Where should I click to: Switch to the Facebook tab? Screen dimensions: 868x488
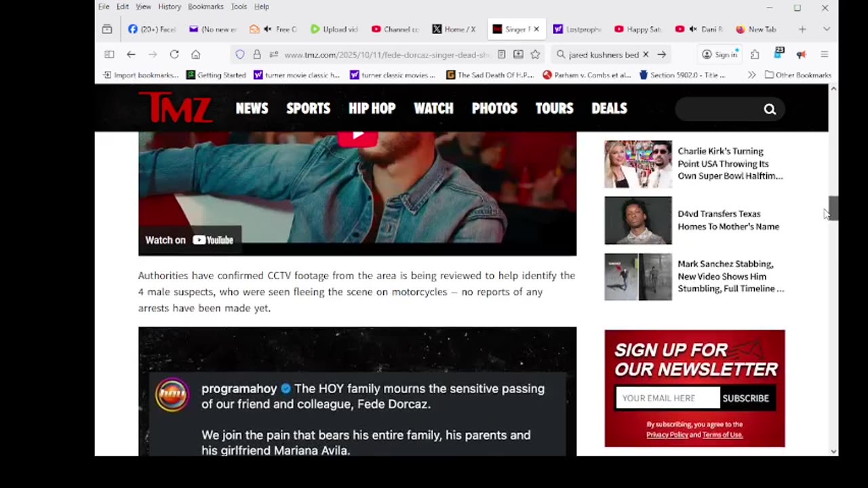pos(152,29)
